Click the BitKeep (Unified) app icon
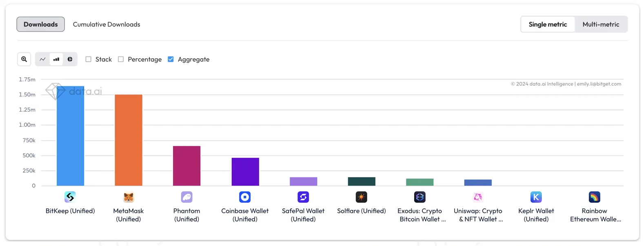The height and width of the screenshot is (246, 644). click(70, 197)
